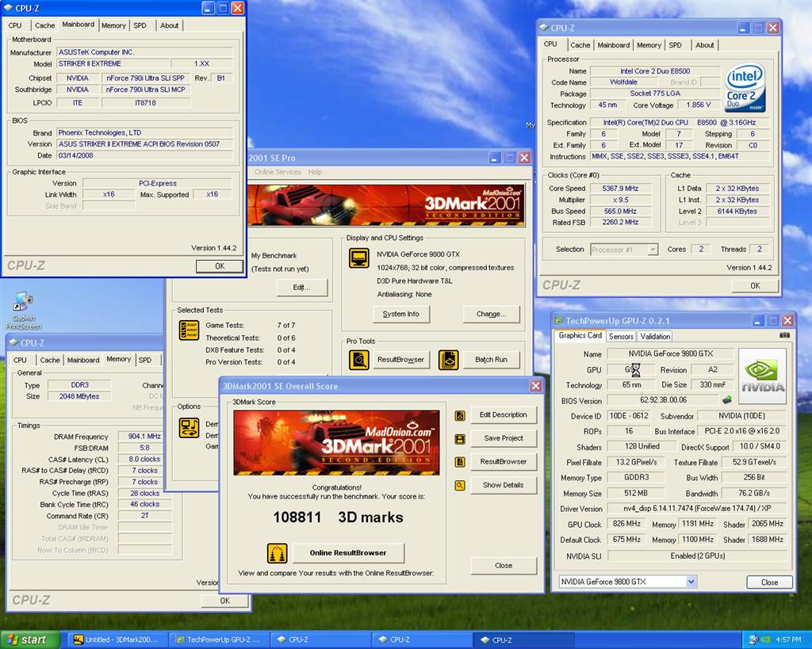Image resolution: width=812 pixels, height=649 pixels.
Task: Click the Selected Tests checklist icon
Action: pyautogui.click(x=189, y=330)
